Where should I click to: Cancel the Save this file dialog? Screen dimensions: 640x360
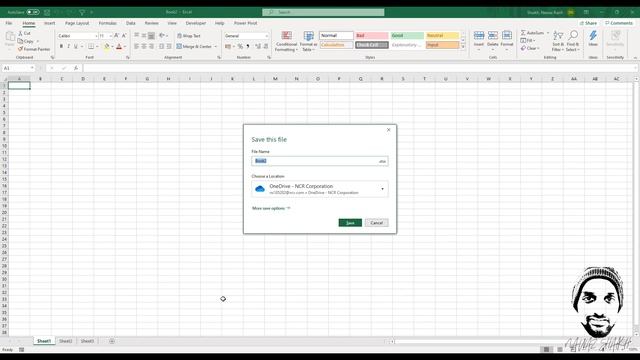click(376, 222)
